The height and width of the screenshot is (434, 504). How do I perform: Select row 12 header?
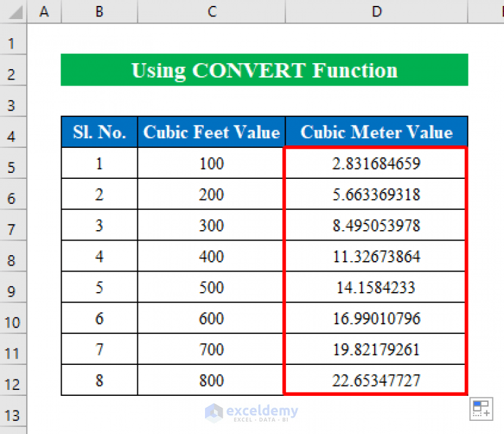coord(13,379)
